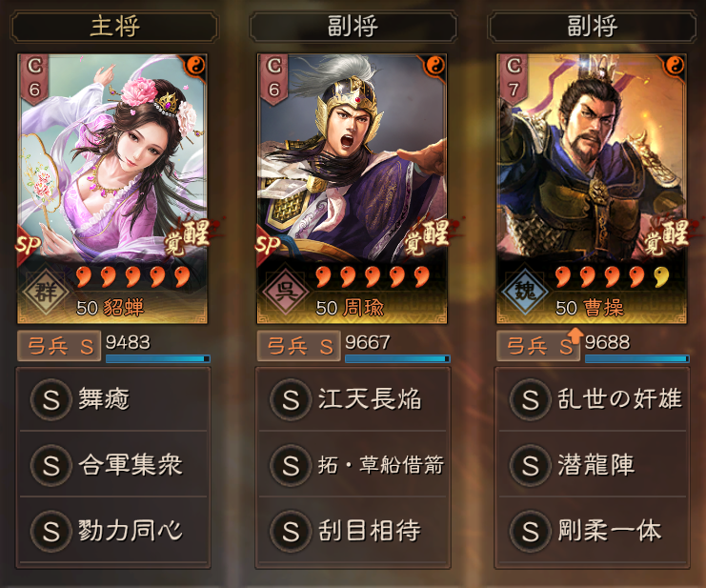Click the S rank icon beside 舞癒

pyautogui.click(x=50, y=399)
